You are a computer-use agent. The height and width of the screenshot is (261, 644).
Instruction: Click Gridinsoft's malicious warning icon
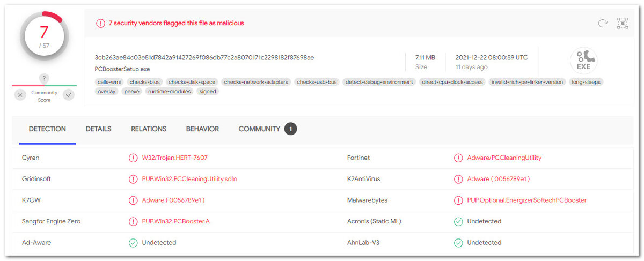133,179
